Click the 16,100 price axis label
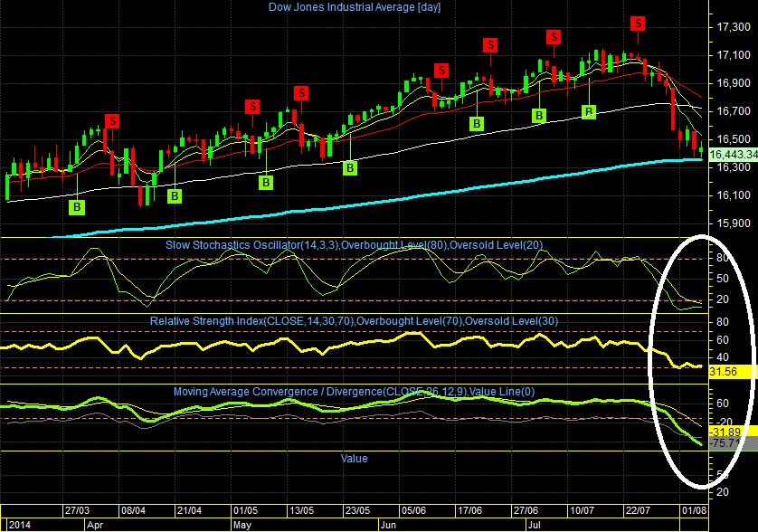The image size is (758, 532). 734,195
